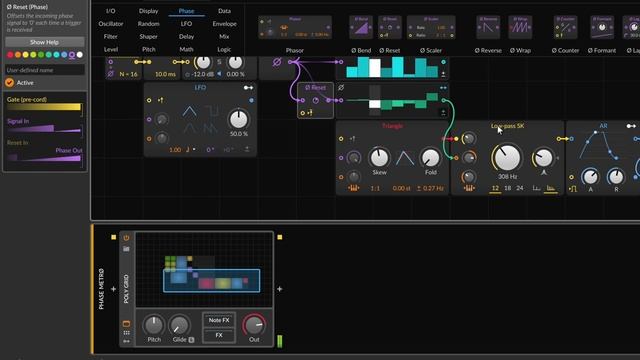Click the Low-pass SK cutoff knob
The image size is (640, 360).
pos(507,158)
